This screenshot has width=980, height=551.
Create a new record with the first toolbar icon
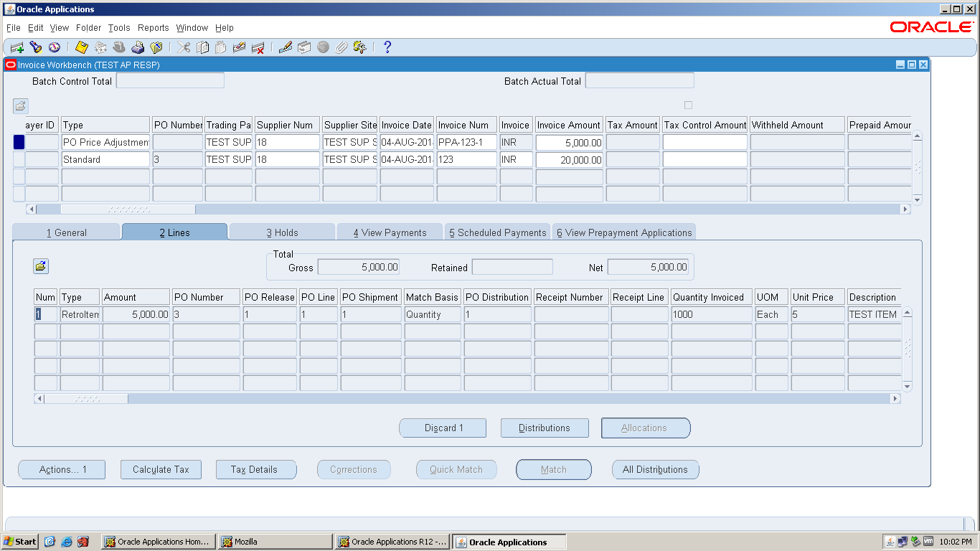(x=17, y=47)
